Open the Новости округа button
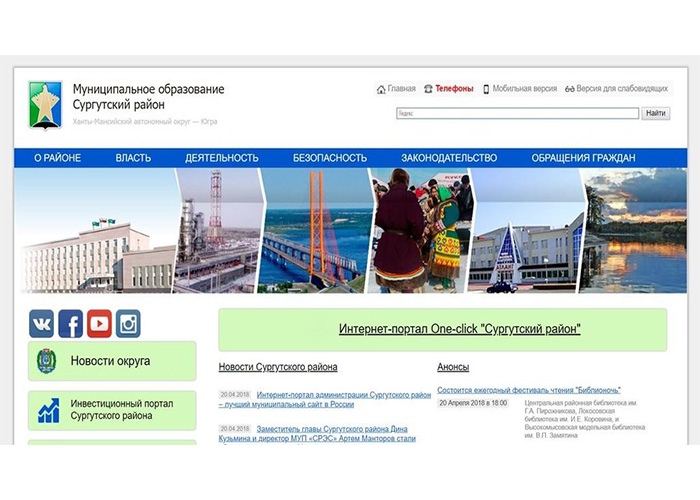This screenshot has width=700, height=500. (112, 361)
